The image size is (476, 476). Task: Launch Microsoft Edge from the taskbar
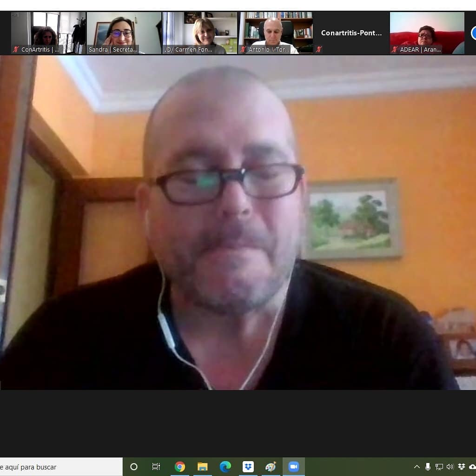tap(225, 467)
